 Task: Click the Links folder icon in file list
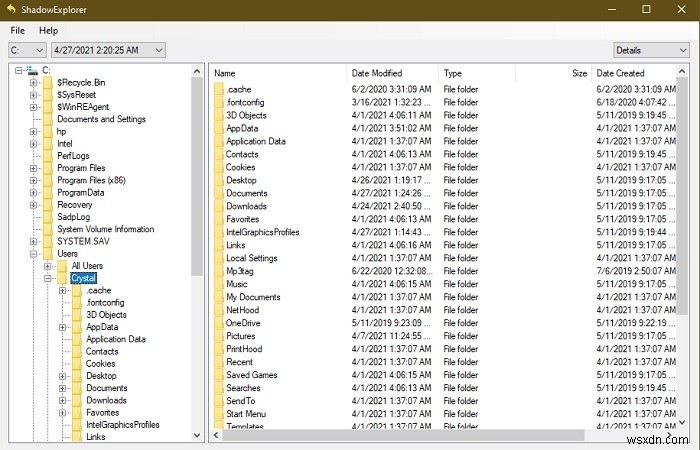point(218,245)
